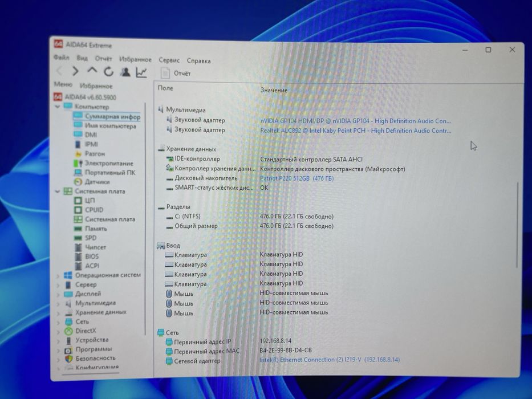Collapse the Системная плата tree node

pyautogui.click(x=58, y=192)
